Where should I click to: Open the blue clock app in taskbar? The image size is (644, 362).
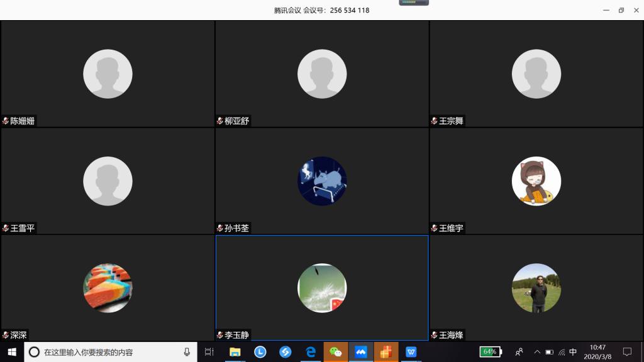point(260,352)
